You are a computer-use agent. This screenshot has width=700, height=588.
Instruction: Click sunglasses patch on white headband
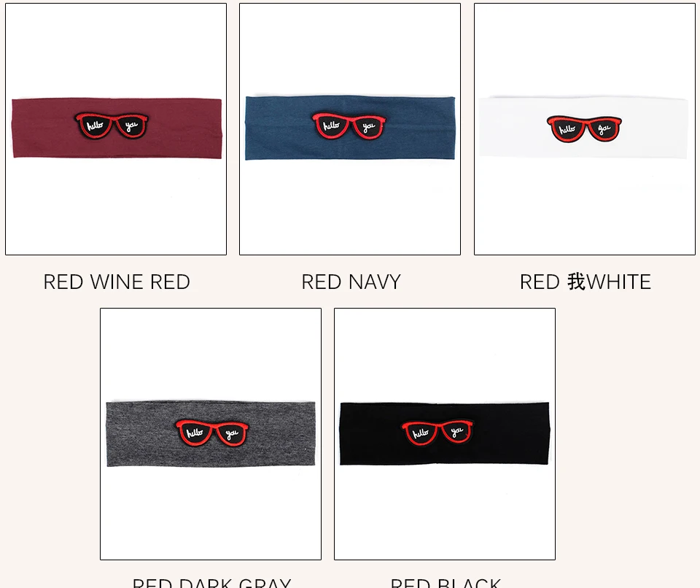[584, 128]
